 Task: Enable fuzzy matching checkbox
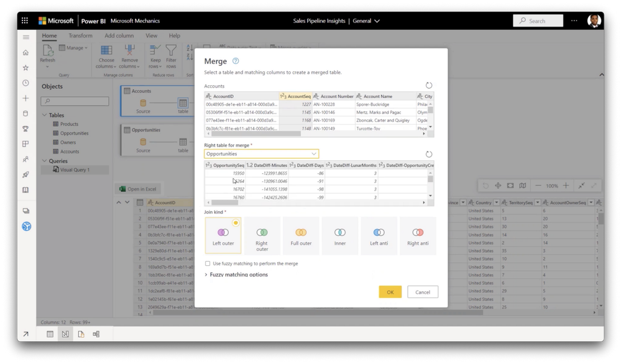click(208, 263)
